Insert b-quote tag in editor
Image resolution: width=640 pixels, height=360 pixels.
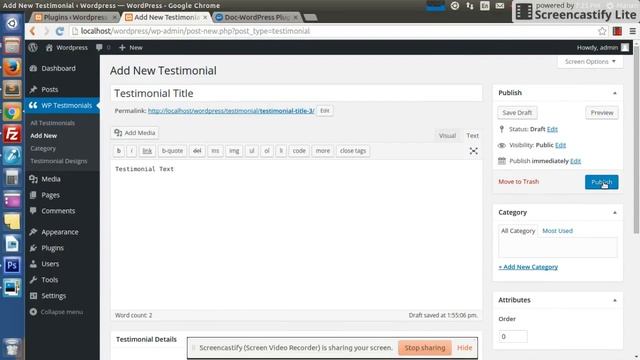coord(172,151)
